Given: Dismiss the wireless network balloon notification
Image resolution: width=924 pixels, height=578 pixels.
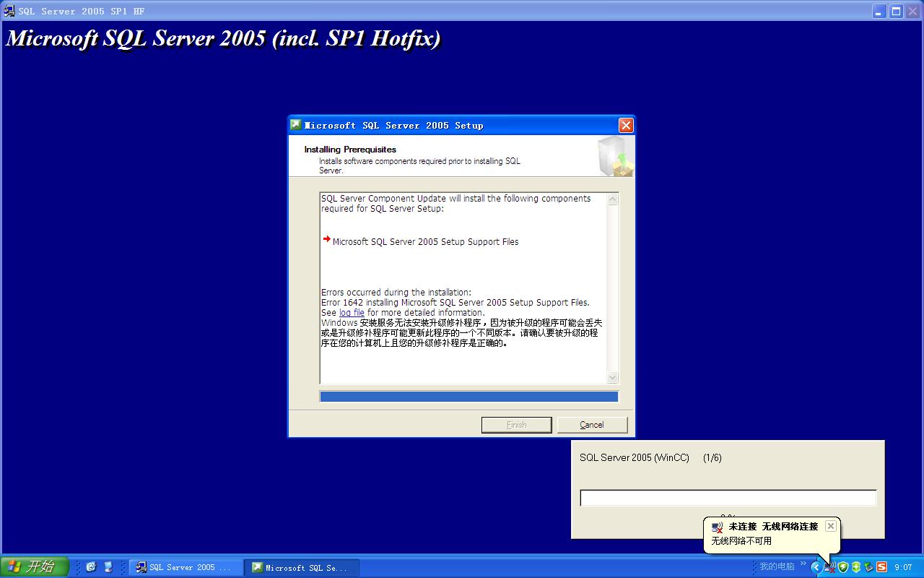Looking at the screenshot, I should pos(831,526).
